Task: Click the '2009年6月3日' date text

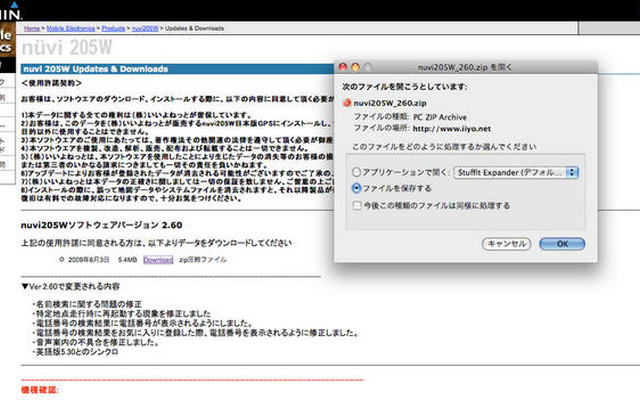Action: [x=89, y=260]
